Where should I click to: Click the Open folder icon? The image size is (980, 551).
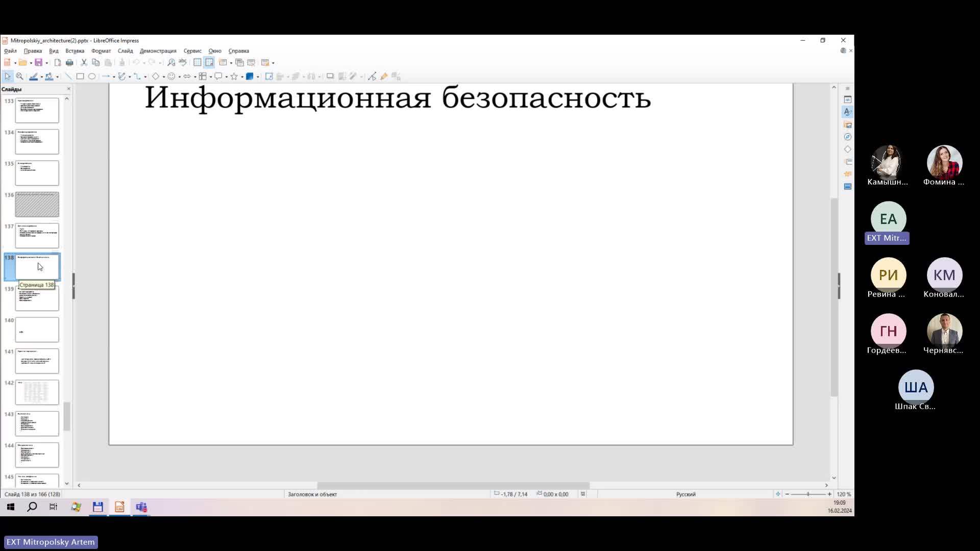[x=22, y=63]
